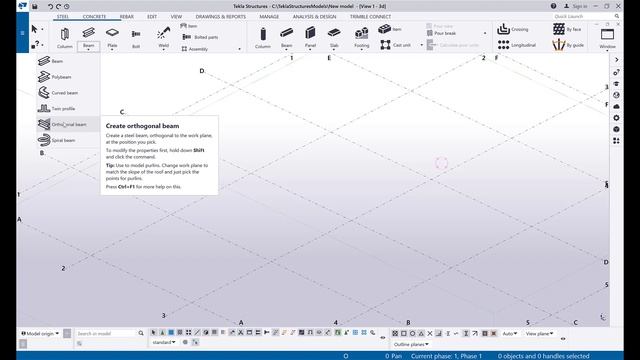The height and width of the screenshot is (360, 640).
Task: Click the Cast unit command
Action: 396,45
